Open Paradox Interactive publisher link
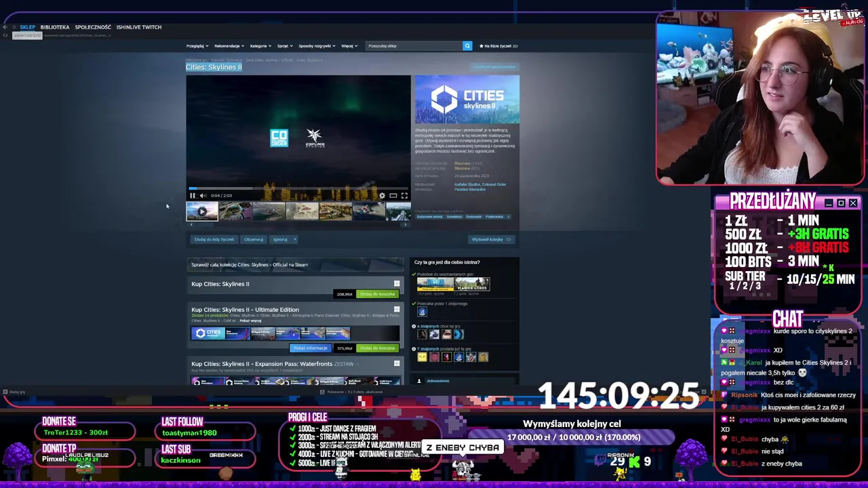Image resolution: width=868 pixels, height=488 pixels. (x=470, y=190)
